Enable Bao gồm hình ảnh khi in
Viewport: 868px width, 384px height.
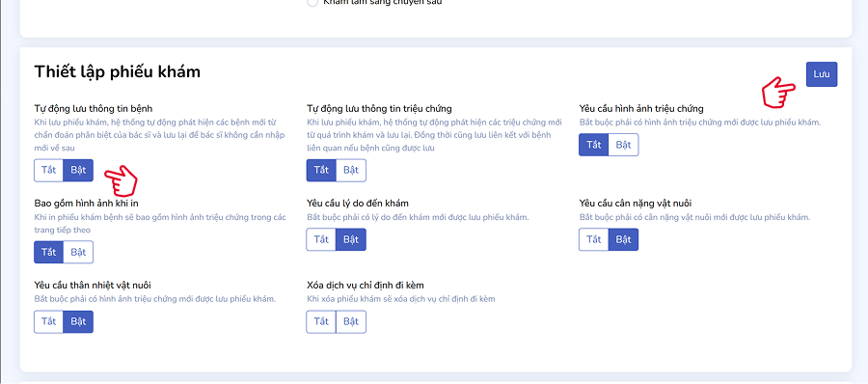(79, 252)
